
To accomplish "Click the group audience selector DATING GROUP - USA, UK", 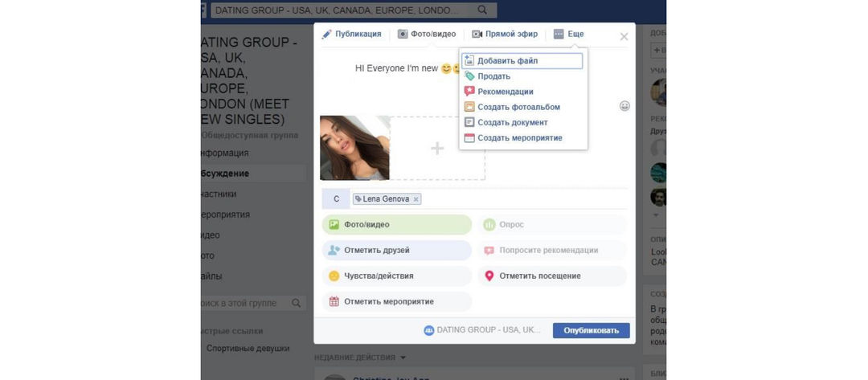I will tap(482, 330).
